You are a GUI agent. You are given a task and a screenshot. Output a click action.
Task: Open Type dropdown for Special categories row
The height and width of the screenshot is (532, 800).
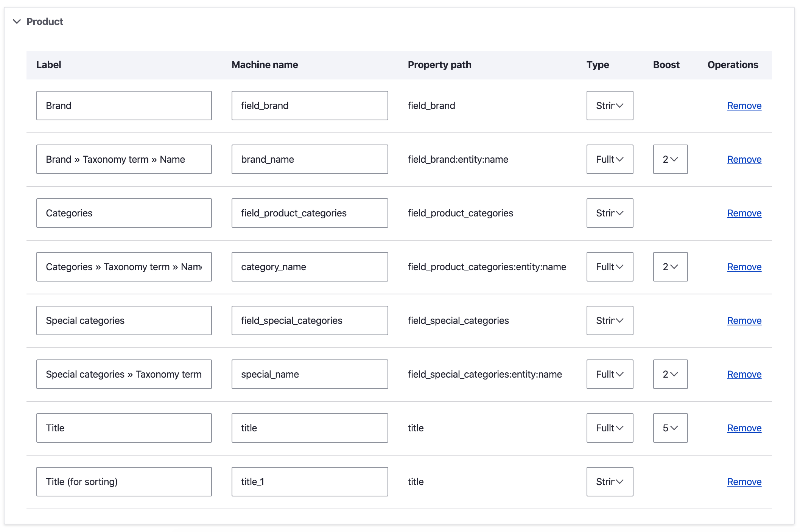(x=609, y=320)
